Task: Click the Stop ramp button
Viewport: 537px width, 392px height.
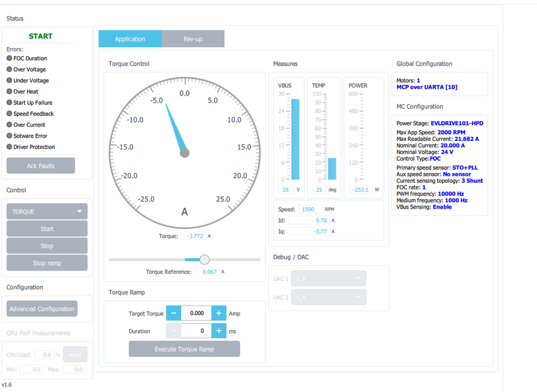Action: click(x=47, y=263)
